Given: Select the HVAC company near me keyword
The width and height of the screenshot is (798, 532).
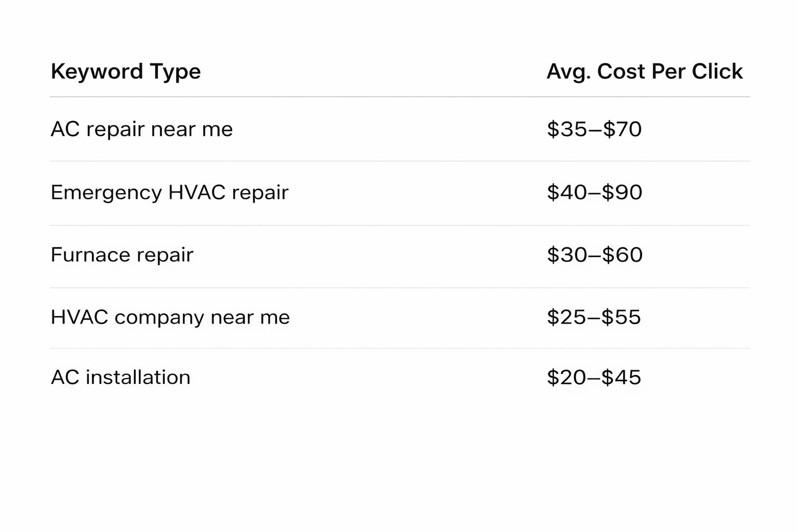Looking at the screenshot, I should coord(170,317).
